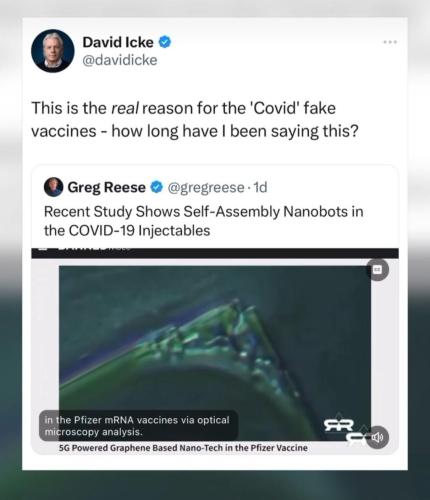
Task: Open the three-dot tweet options menu
Action: (x=390, y=42)
